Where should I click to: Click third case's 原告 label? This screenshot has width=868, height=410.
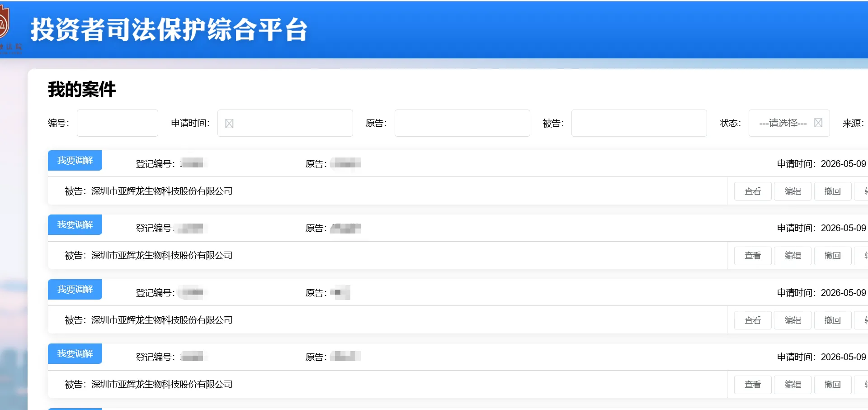point(316,293)
